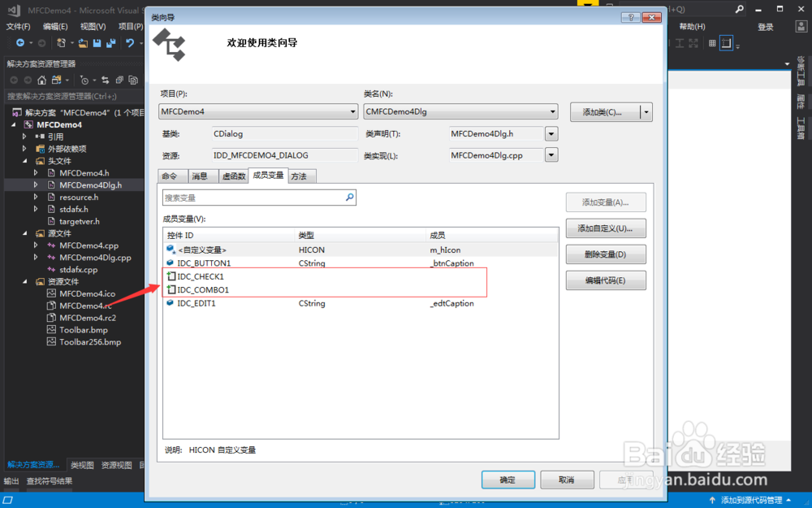This screenshot has width=812, height=508.
Task: Open the document tab list arrow in editor
Action: (787, 63)
